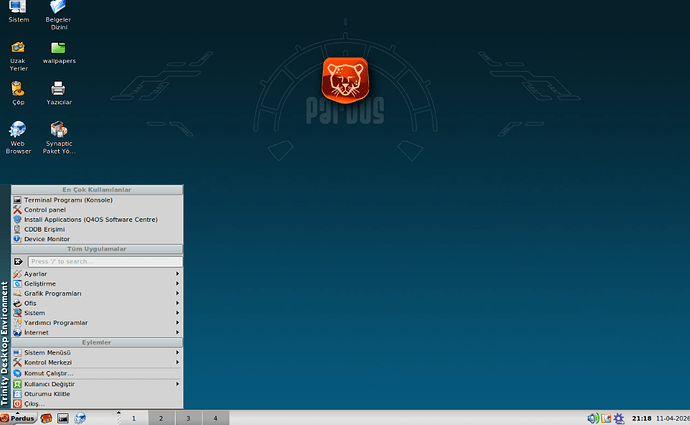The width and height of the screenshot is (690, 425).
Task: Open the Belgeler Dizini folder icon
Action: [59, 9]
